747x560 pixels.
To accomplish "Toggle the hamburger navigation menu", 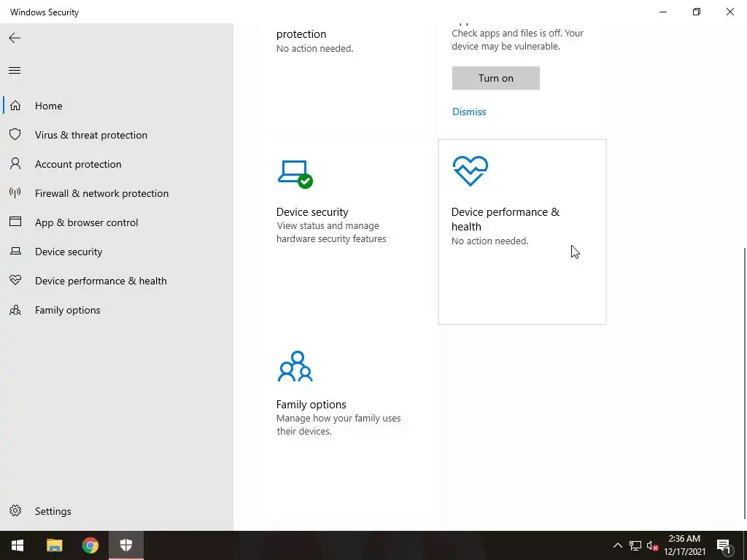I will coord(15,71).
